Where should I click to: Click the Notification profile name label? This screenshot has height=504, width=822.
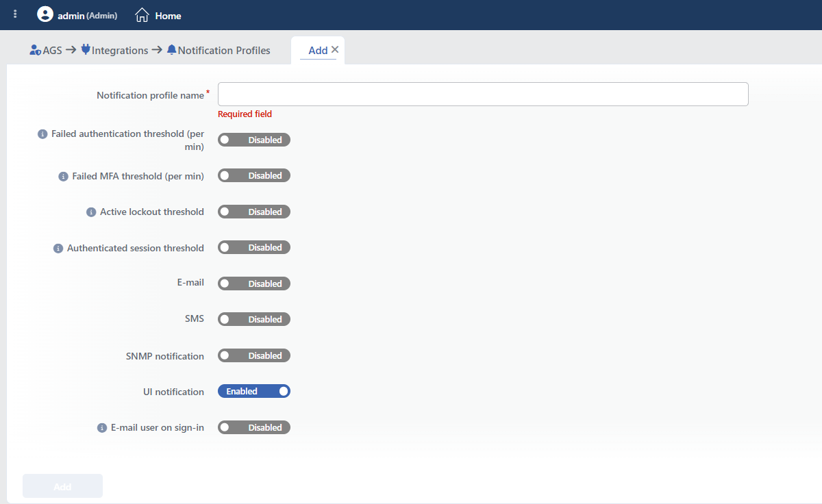pos(151,96)
